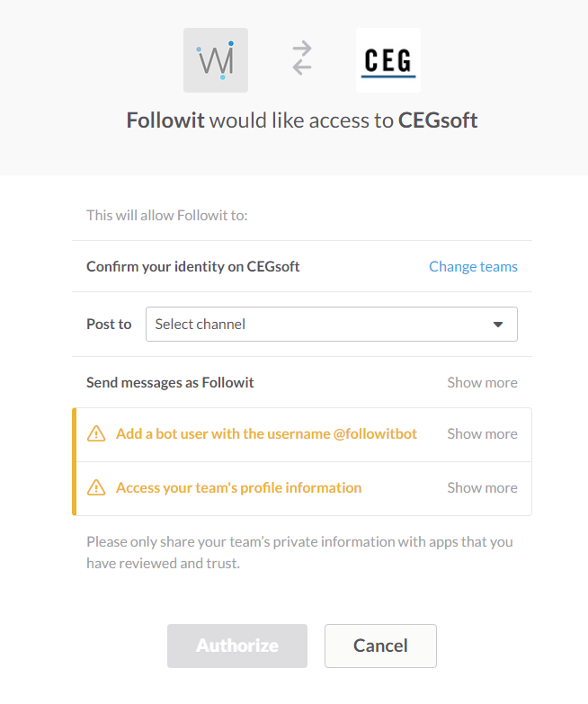Click the Post to dropdown arrow
The height and width of the screenshot is (704, 588).
[498, 325]
